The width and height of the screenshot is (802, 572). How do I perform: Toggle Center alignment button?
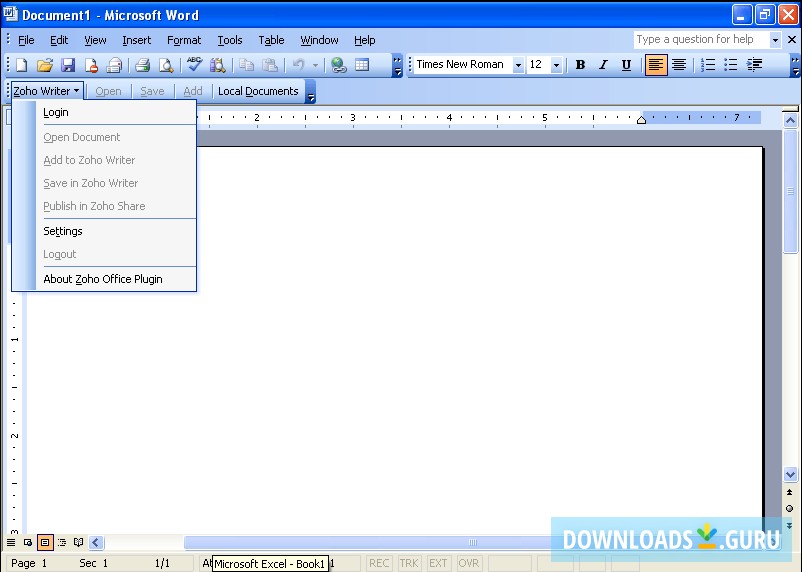(x=679, y=65)
